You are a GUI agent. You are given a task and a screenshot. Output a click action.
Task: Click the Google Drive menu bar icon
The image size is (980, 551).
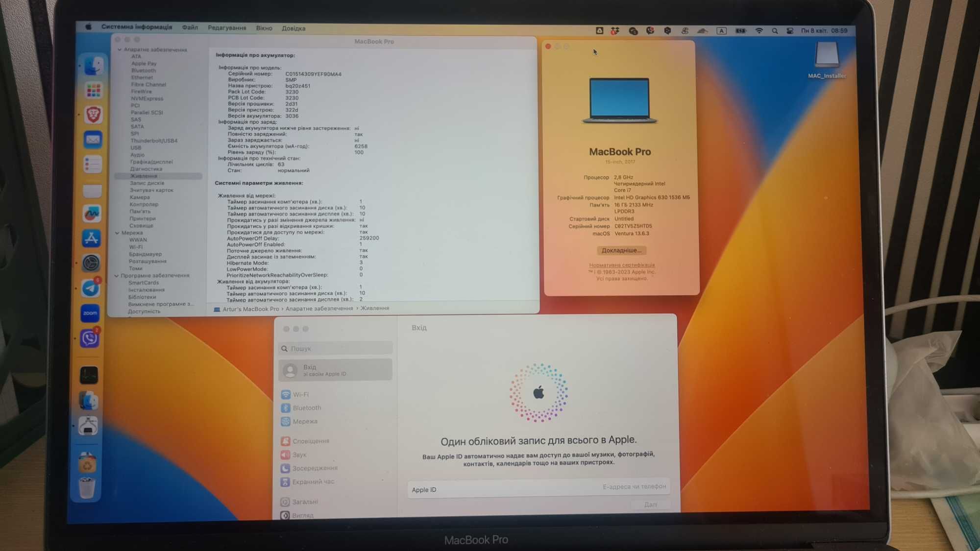tap(599, 30)
